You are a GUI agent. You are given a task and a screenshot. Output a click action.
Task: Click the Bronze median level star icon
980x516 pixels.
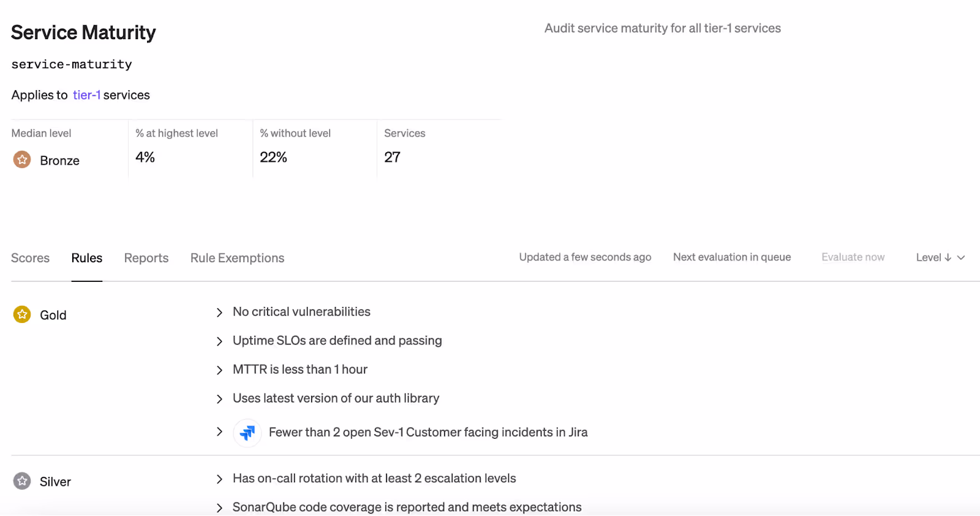(x=22, y=160)
